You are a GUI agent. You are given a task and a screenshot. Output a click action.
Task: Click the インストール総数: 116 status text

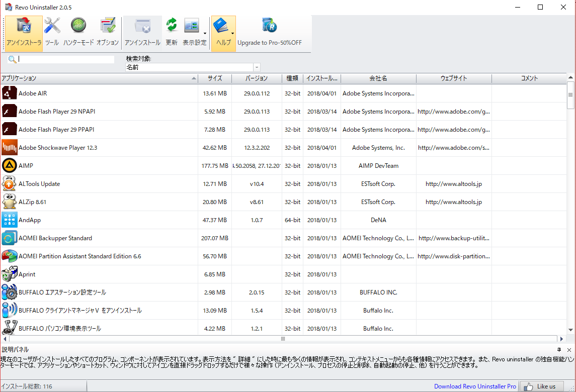(x=27, y=386)
